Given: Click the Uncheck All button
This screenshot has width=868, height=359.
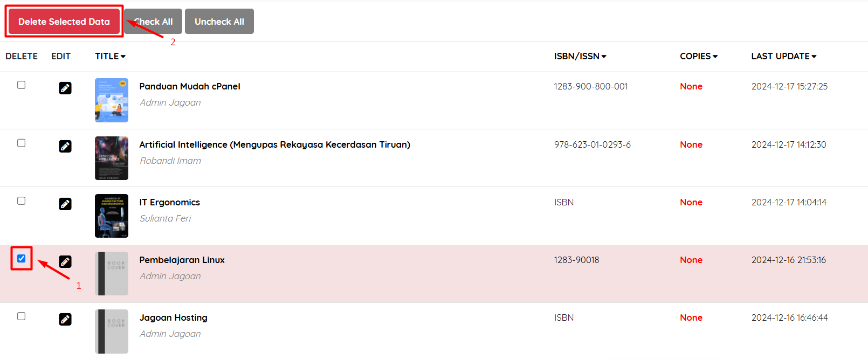Looking at the screenshot, I should click(x=219, y=22).
